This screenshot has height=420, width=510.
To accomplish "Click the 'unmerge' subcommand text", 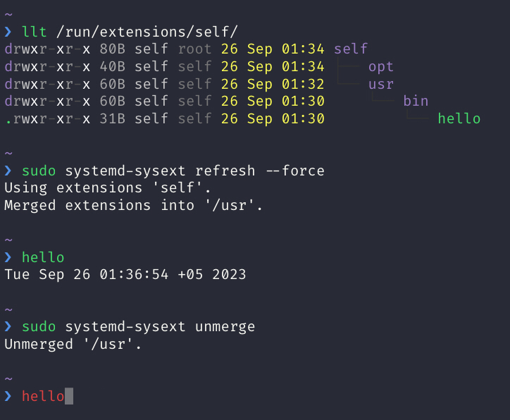I will [x=225, y=327].
